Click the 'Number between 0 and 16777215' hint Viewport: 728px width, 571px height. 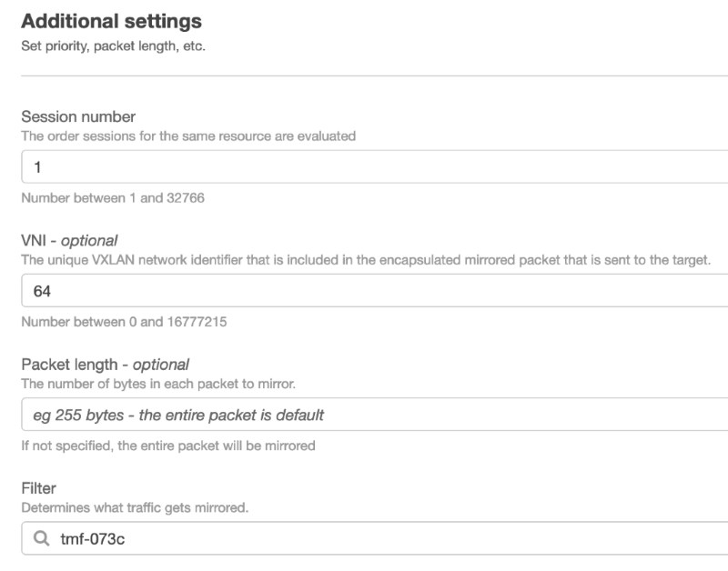pyautogui.click(x=124, y=322)
